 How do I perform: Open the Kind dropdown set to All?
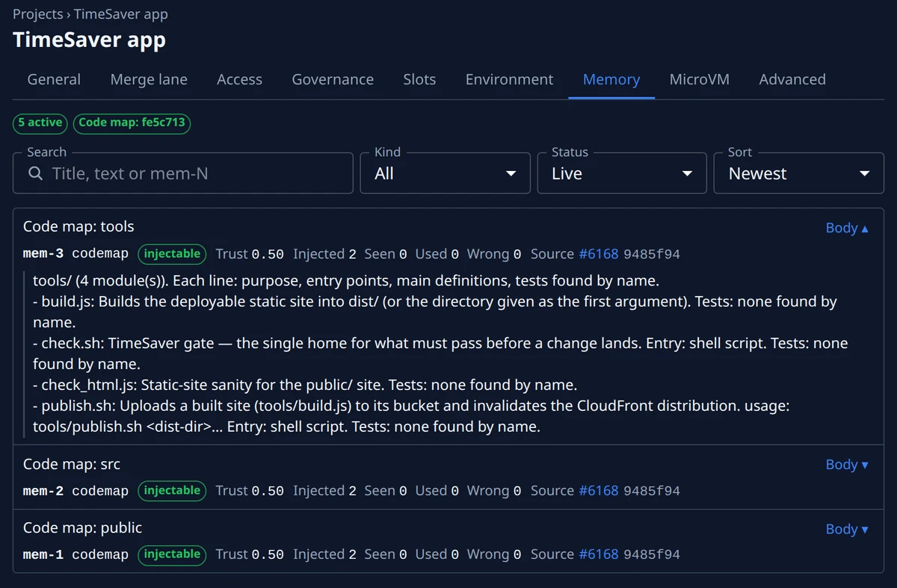coord(445,173)
